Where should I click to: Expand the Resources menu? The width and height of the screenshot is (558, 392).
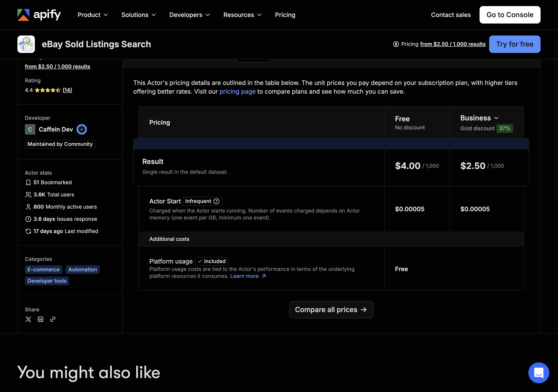(242, 15)
